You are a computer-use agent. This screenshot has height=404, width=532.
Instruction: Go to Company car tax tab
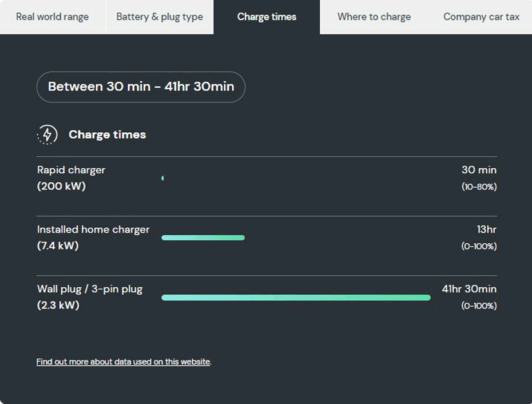coord(481,17)
